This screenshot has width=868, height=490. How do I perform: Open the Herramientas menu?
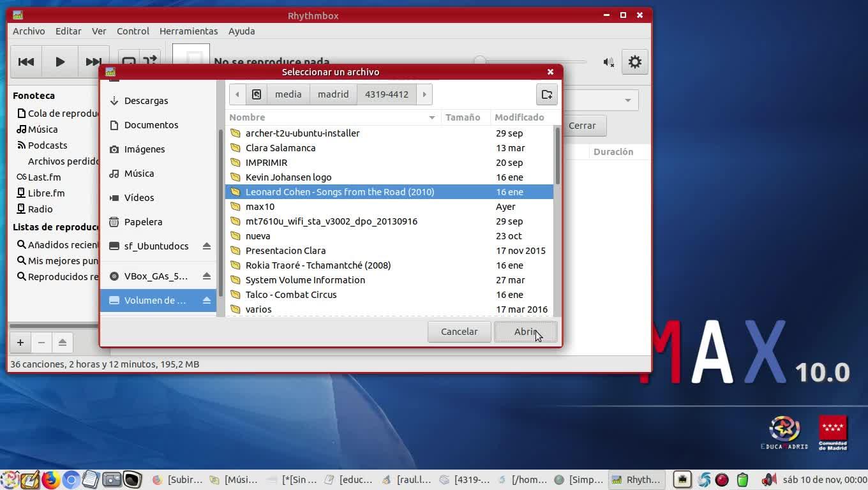click(188, 31)
